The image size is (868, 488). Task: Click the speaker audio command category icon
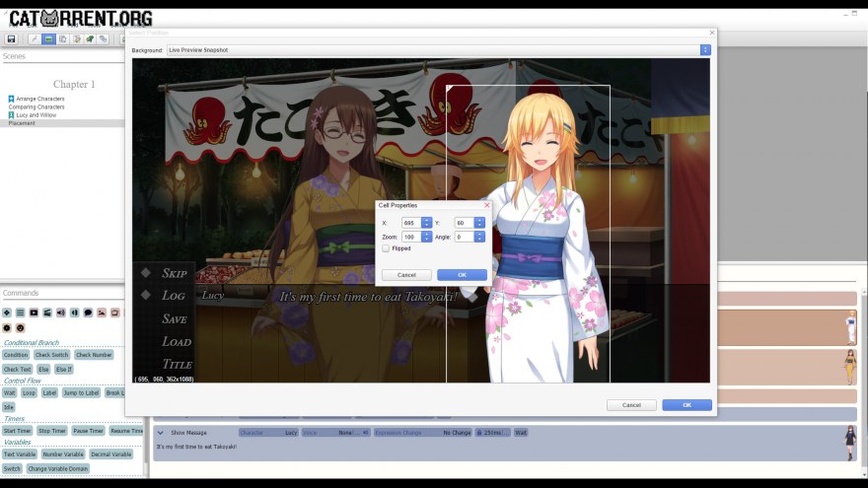pos(61,313)
